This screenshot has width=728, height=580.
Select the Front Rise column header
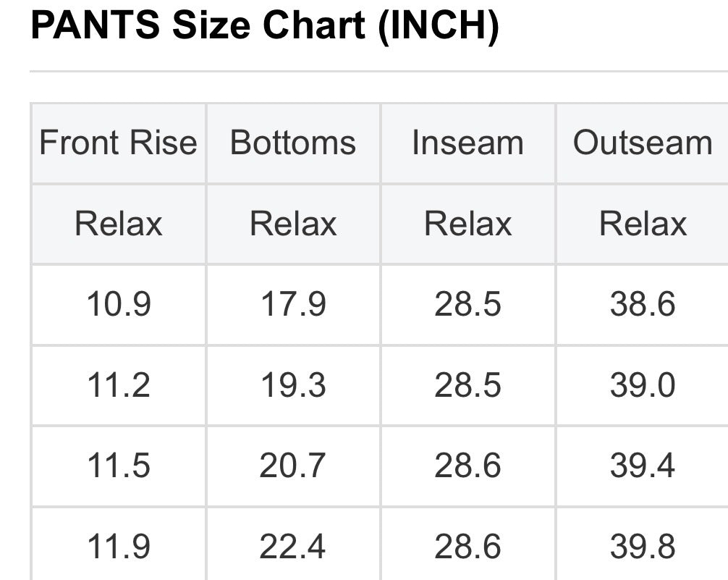pyautogui.click(x=118, y=143)
